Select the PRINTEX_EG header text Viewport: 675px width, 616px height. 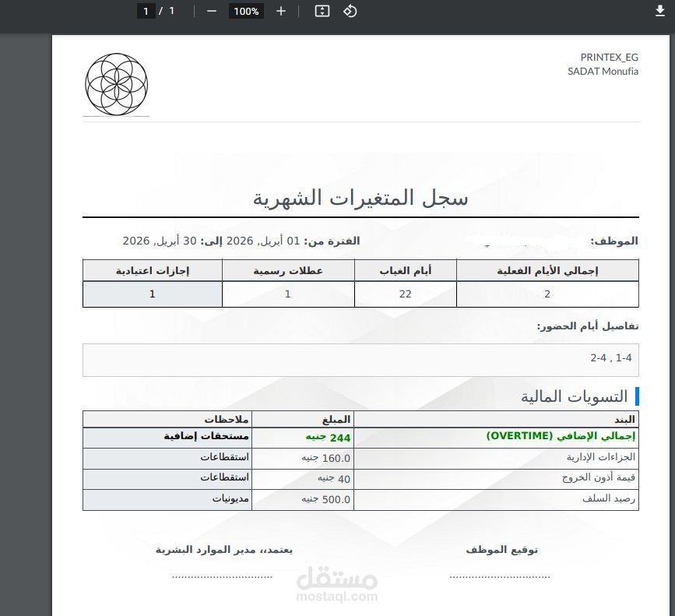[610, 57]
